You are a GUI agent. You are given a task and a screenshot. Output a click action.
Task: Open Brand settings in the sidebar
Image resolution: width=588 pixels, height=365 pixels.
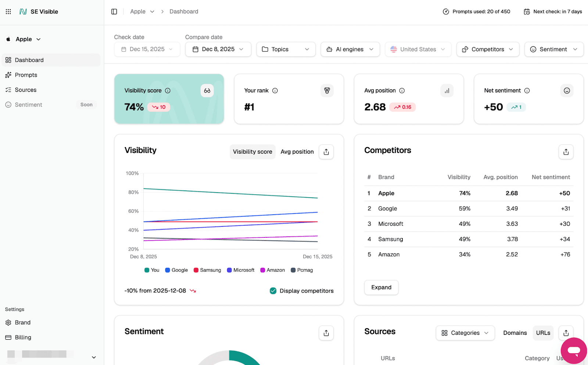[22, 322]
